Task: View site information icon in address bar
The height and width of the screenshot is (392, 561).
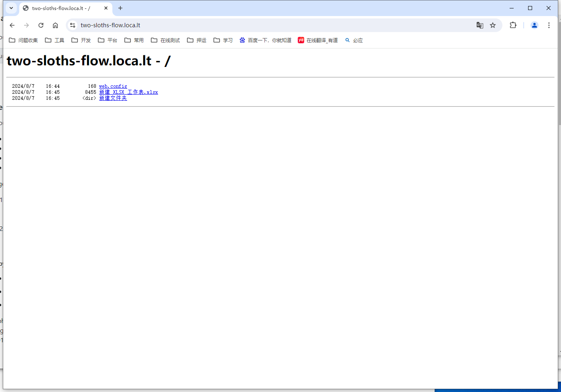Action: 73,25
